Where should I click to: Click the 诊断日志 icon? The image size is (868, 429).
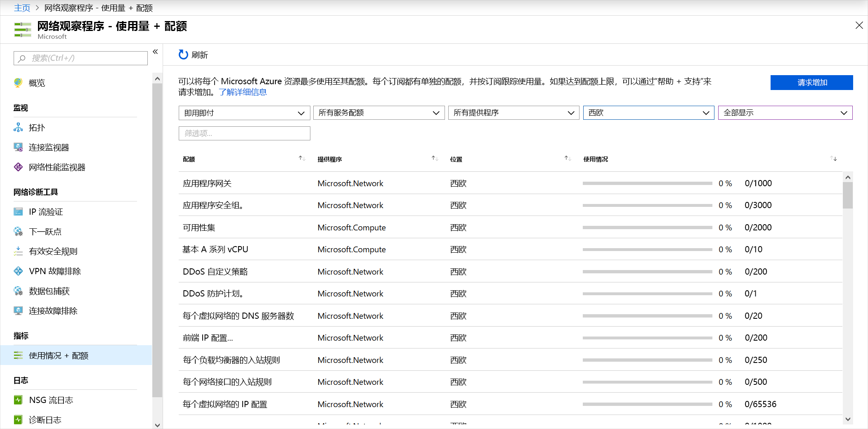(18, 420)
